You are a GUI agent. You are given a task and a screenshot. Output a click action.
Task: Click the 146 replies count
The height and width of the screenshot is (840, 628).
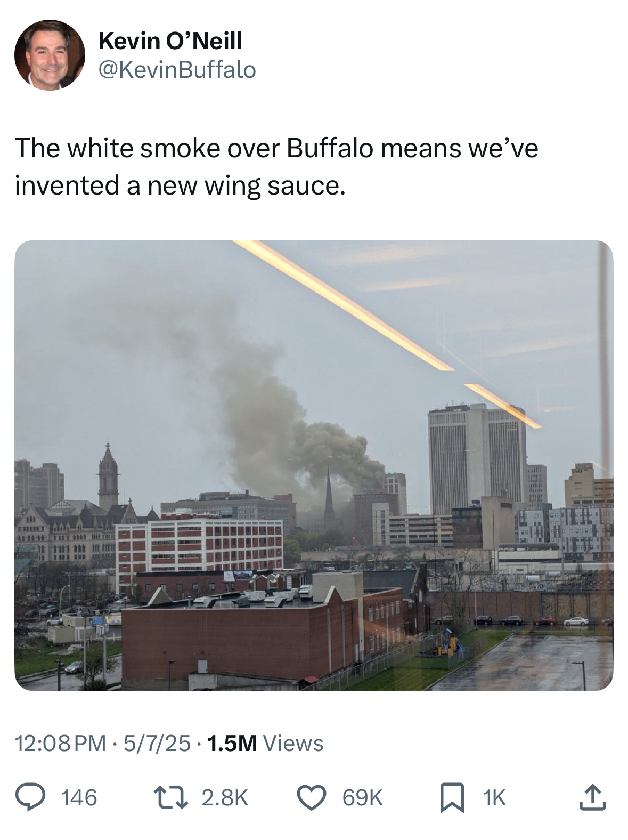tap(79, 797)
